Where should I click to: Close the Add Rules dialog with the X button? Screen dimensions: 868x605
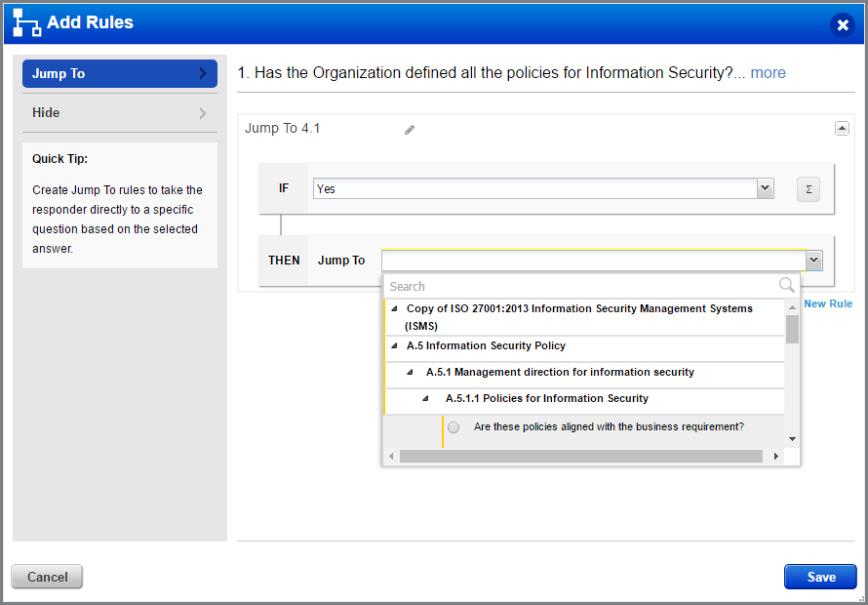click(843, 25)
